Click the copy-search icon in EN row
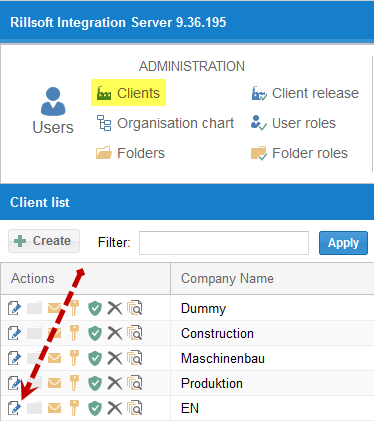374x421 pixels. pos(135,408)
